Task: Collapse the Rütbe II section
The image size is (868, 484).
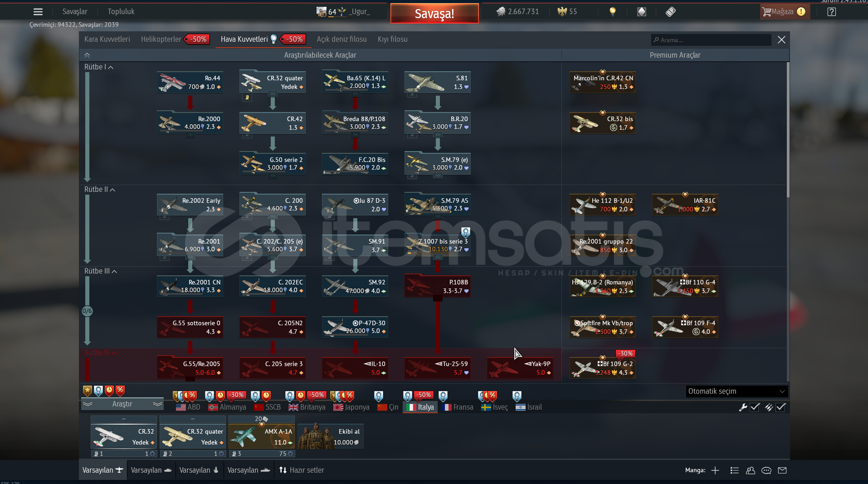Action: coord(100,190)
